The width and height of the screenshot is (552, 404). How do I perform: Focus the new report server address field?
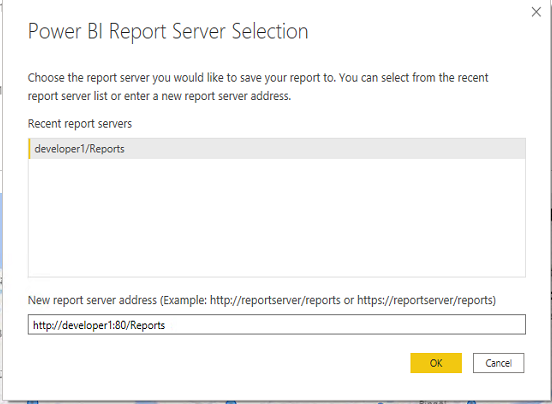(x=277, y=324)
